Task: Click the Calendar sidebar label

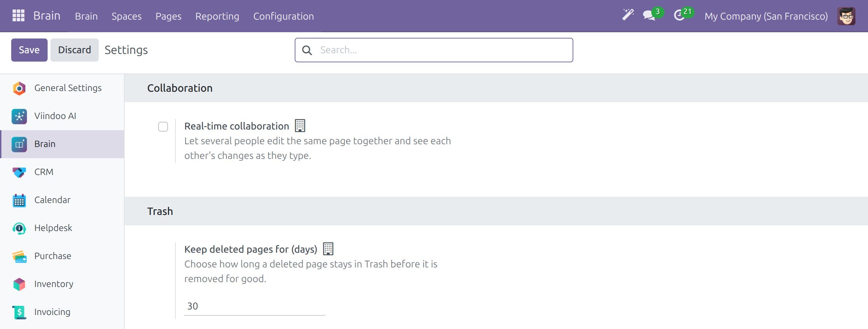Action: (x=52, y=200)
